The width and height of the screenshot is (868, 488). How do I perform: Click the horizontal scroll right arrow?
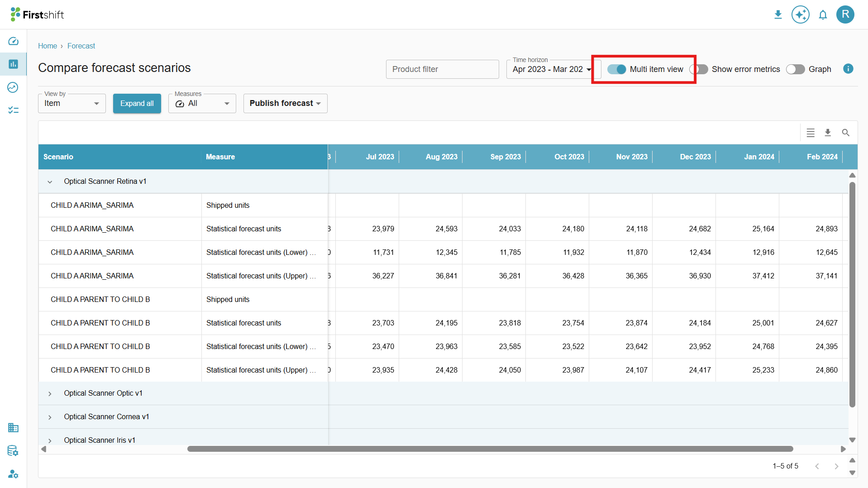click(x=843, y=449)
